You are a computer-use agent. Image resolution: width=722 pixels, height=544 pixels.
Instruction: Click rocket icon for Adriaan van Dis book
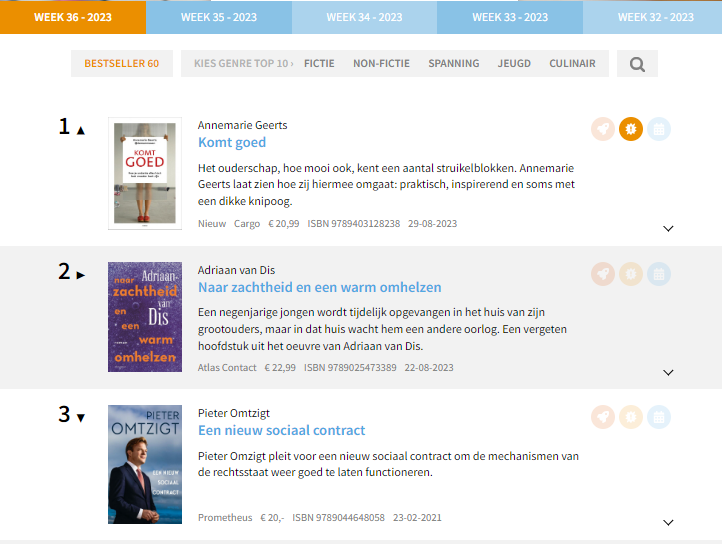[x=603, y=274]
